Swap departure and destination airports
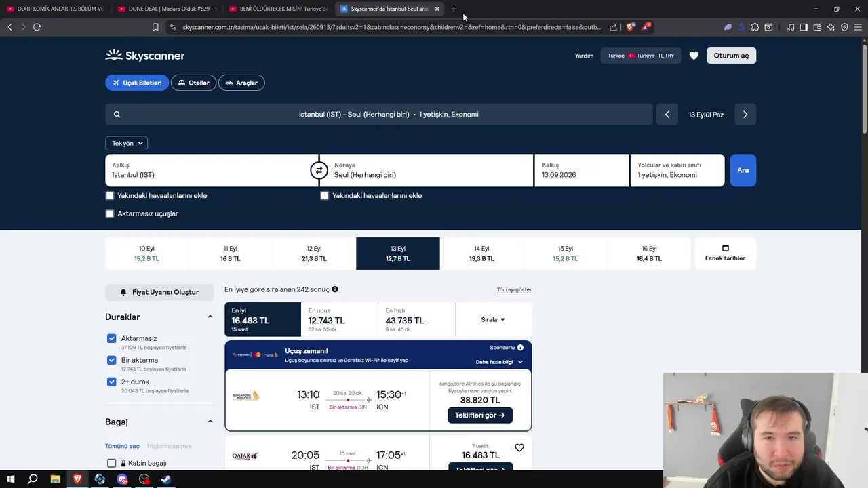Screen dimensions: 868x488 point(319,170)
